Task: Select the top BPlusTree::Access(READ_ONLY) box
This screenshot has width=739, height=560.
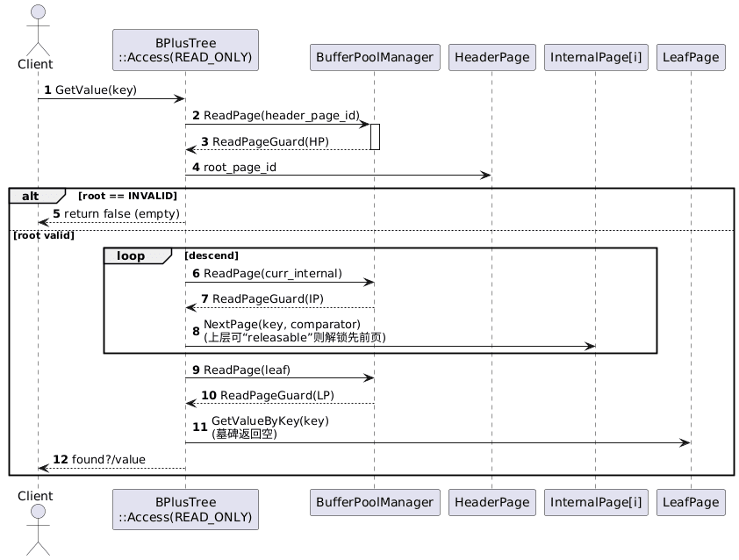Action: click(x=185, y=50)
